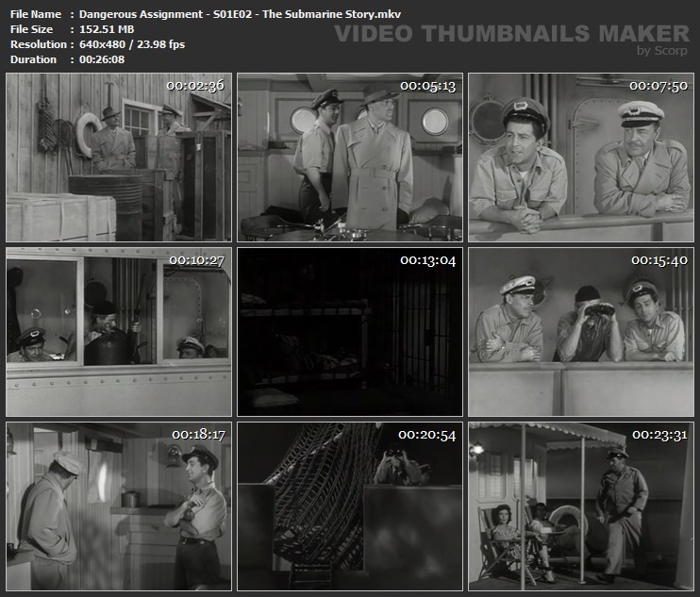Click the duration value '00:26:08'
Screen dimensions: 700x597
pos(102,59)
